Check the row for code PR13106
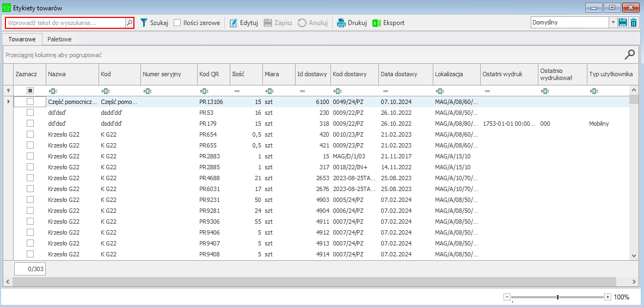The width and height of the screenshot is (644, 307). 30,102
